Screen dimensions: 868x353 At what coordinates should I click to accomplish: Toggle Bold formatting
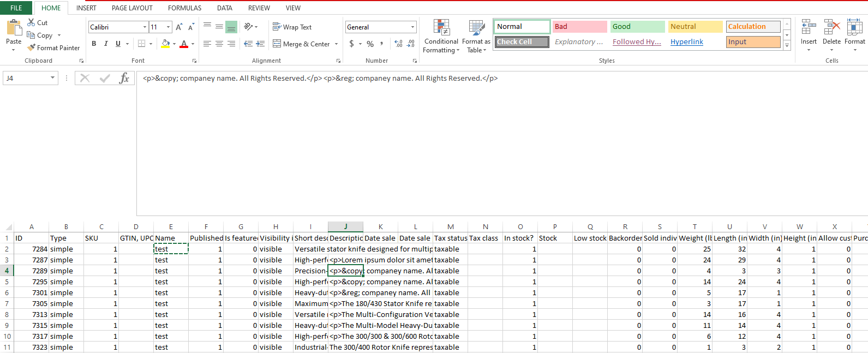tap(94, 44)
